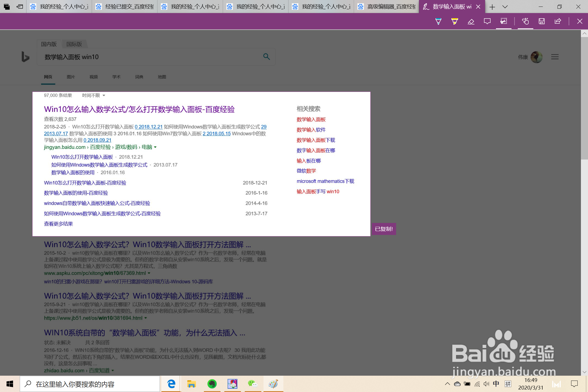Share the web note
This screenshot has height=392, width=588.
click(558, 22)
